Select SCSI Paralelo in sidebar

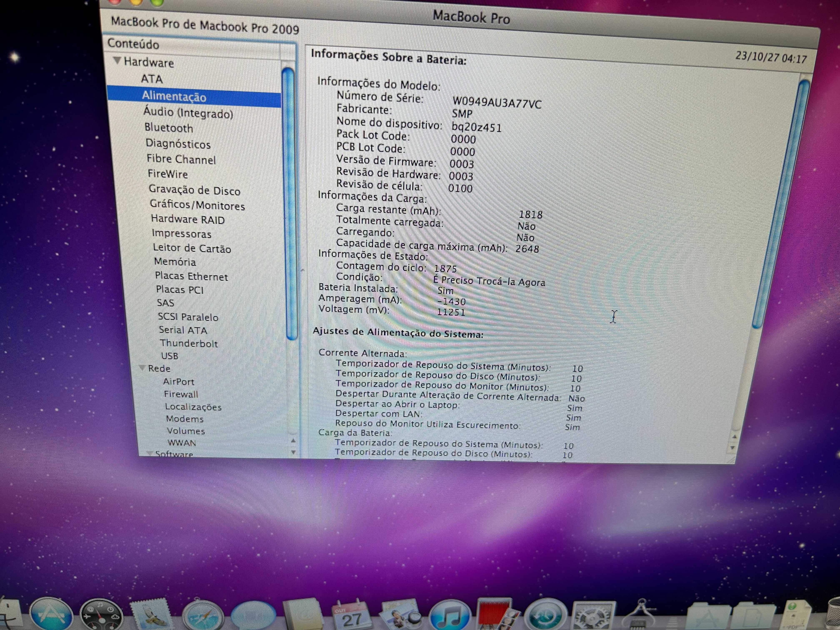(x=188, y=317)
